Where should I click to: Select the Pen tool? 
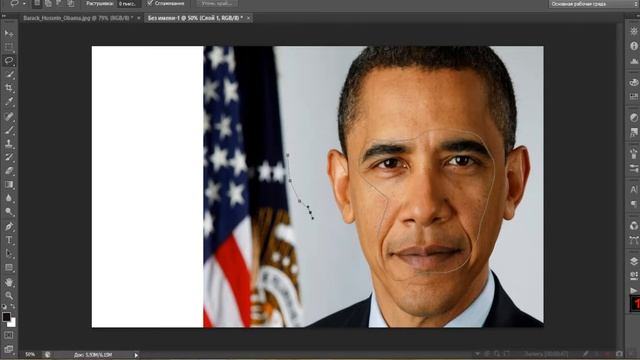9,227
